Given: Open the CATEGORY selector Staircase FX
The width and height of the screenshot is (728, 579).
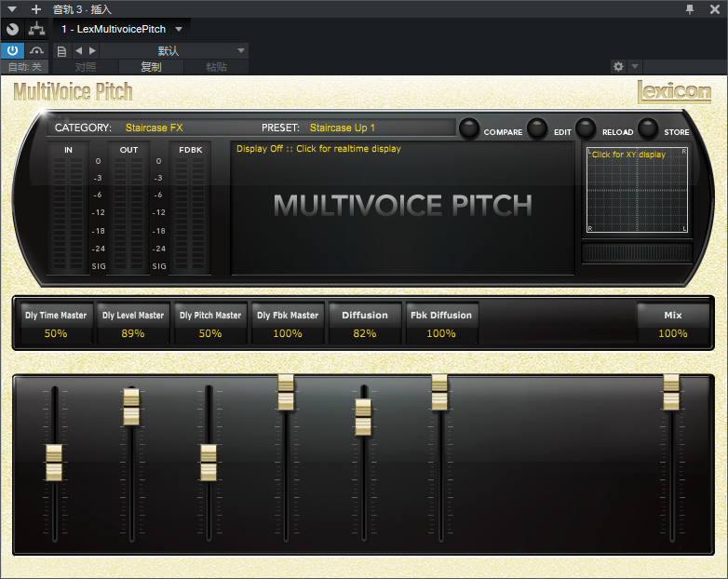Looking at the screenshot, I should (x=155, y=128).
